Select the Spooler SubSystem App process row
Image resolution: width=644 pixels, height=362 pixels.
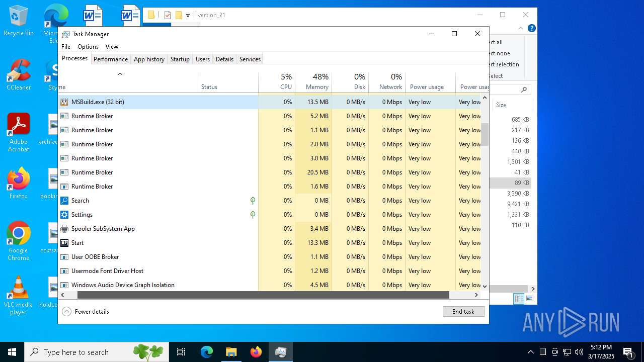(x=270, y=229)
